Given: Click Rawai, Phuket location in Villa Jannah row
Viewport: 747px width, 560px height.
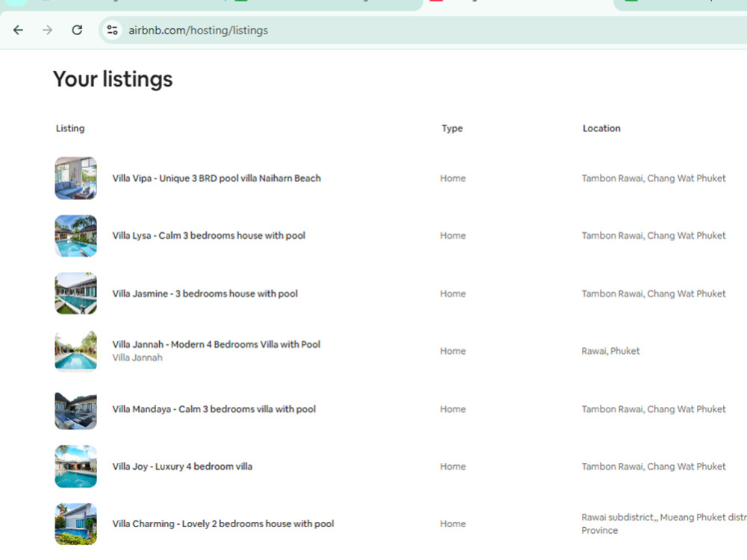Looking at the screenshot, I should [610, 351].
